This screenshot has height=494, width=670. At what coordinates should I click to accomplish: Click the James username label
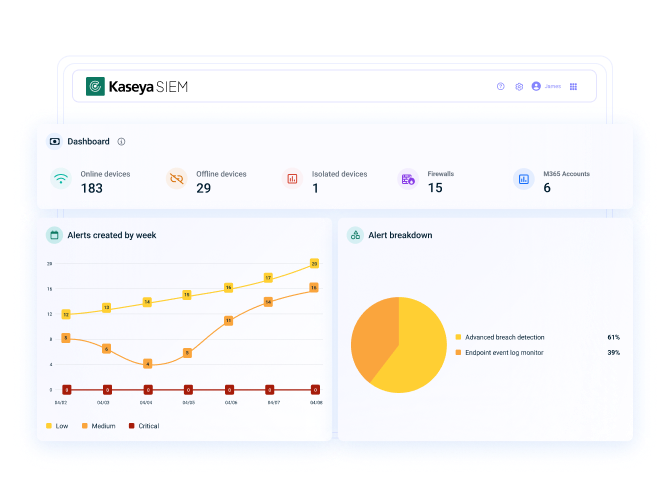552,86
